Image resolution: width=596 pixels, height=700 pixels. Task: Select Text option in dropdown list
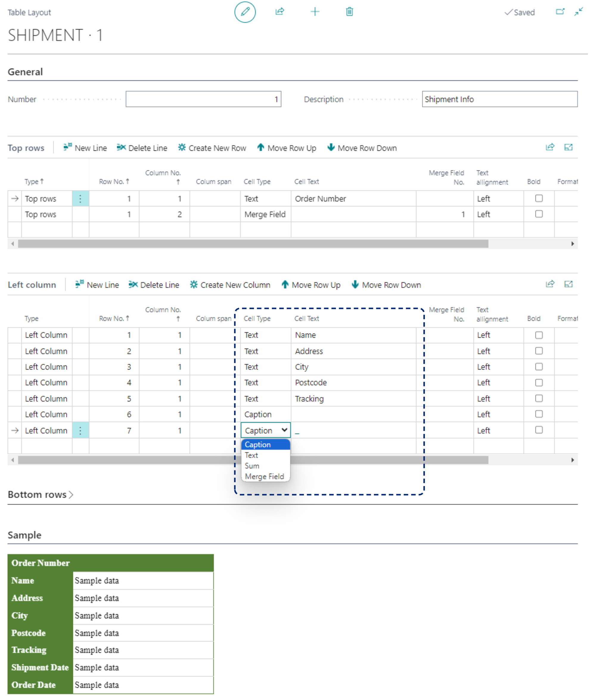266,455
